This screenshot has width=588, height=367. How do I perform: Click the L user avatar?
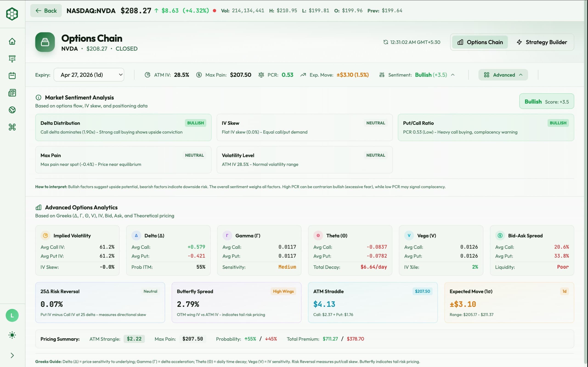tap(12, 315)
